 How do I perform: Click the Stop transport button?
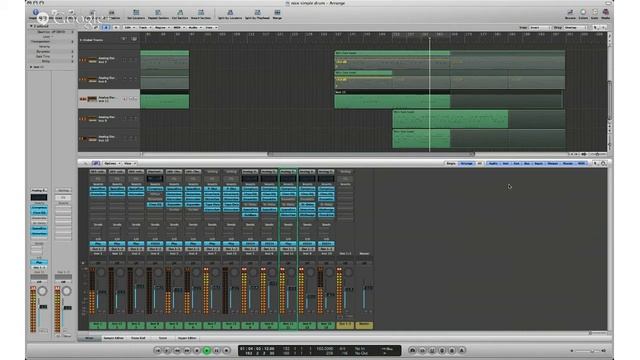[x=197, y=350]
